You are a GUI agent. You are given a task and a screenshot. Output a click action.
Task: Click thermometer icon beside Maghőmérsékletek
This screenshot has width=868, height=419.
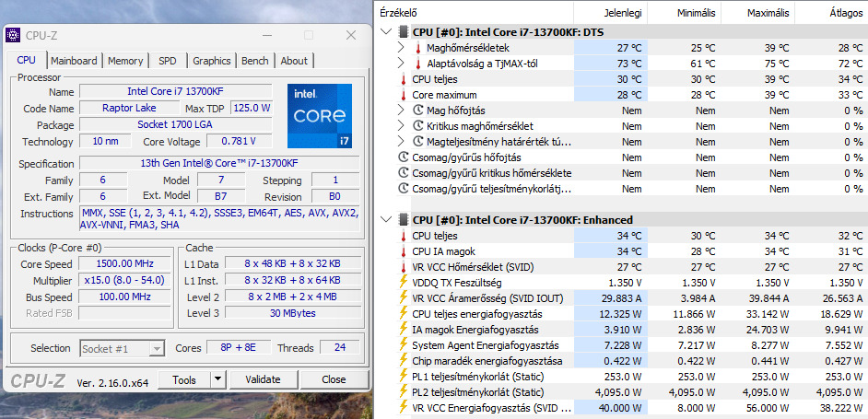tap(418, 48)
